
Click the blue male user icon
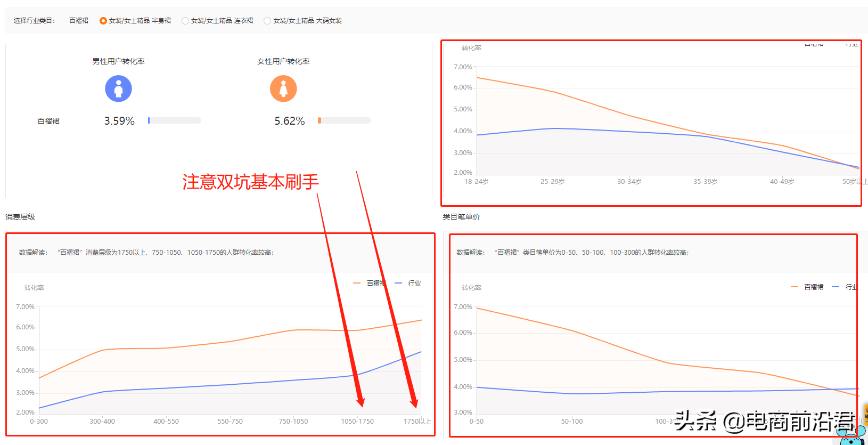tap(118, 88)
